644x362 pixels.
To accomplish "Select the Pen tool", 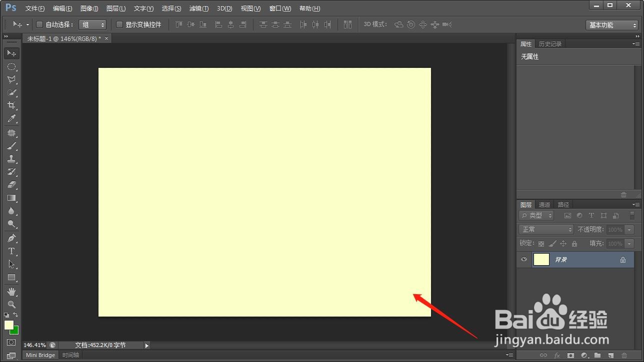I will click(11, 238).
